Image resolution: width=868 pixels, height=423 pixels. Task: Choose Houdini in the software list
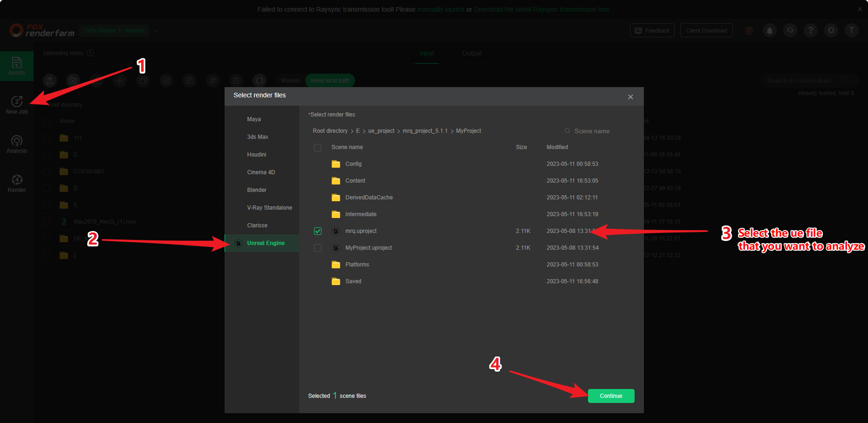(x=262, y=155)
